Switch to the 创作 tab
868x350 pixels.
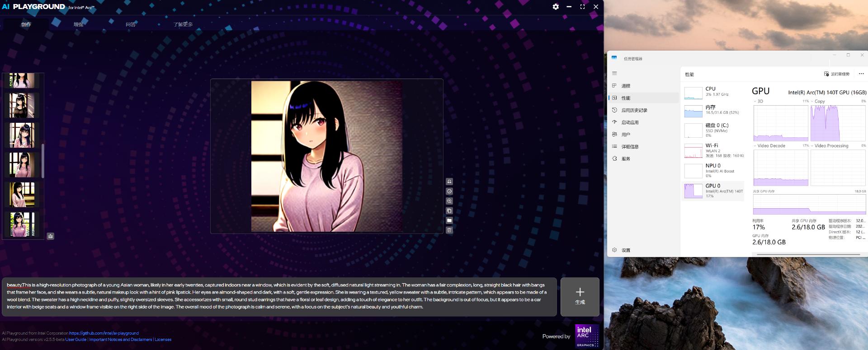pyautogui.click(x=26, y=24)
